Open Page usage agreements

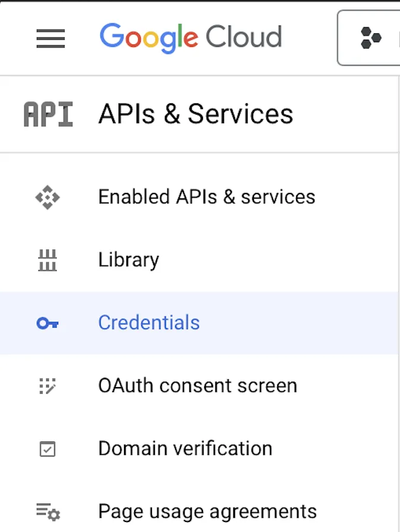[x=207, y=511]
